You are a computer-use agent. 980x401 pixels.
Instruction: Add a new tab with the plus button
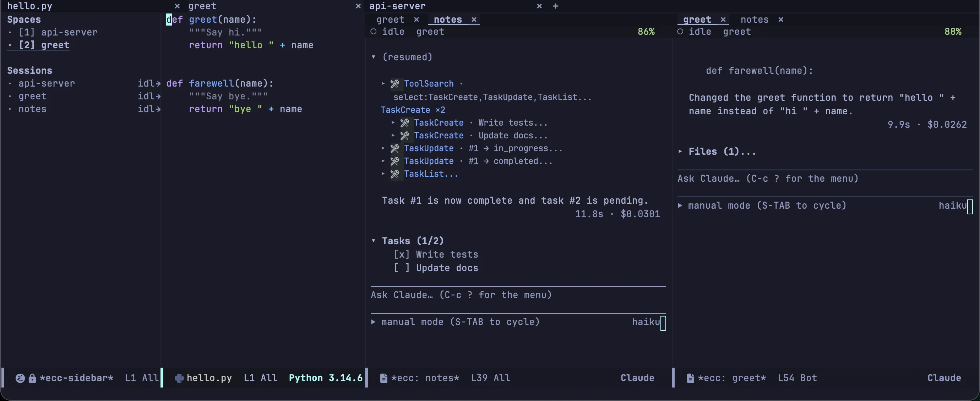tap(555, 6)
